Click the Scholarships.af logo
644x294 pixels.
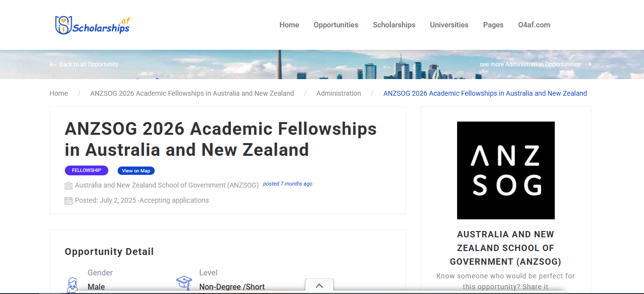(x=93, y=25)
